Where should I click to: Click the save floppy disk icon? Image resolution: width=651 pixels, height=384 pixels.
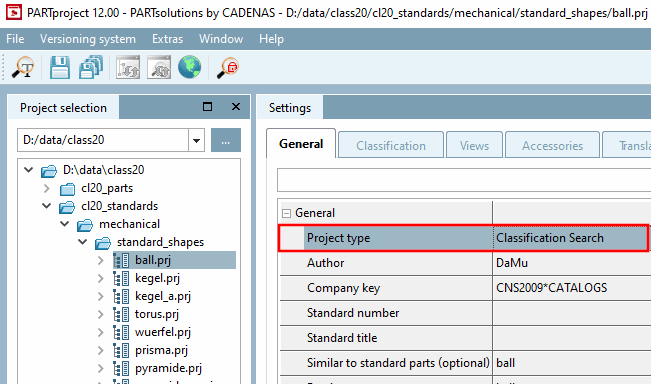pos(60,67)
